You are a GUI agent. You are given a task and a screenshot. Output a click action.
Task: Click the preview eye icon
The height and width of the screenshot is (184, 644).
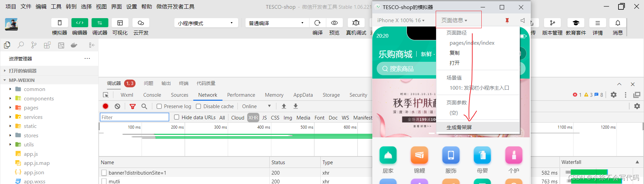[334, 23]
